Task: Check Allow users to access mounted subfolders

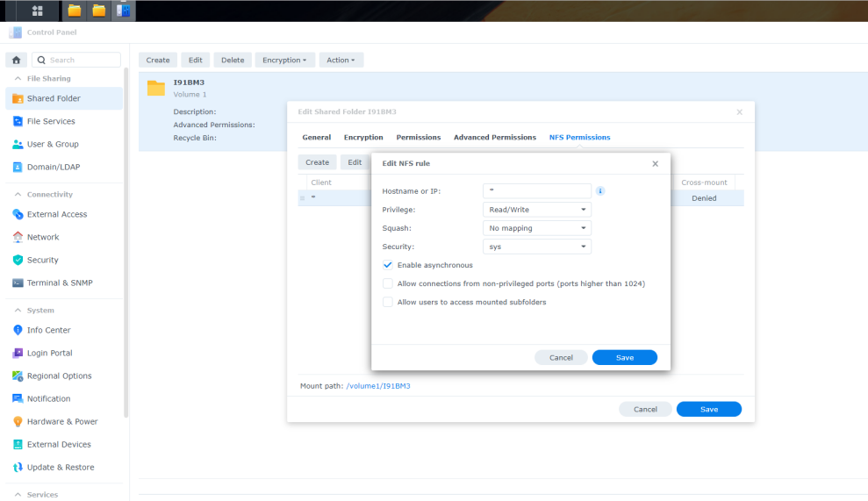Action: 388,302
